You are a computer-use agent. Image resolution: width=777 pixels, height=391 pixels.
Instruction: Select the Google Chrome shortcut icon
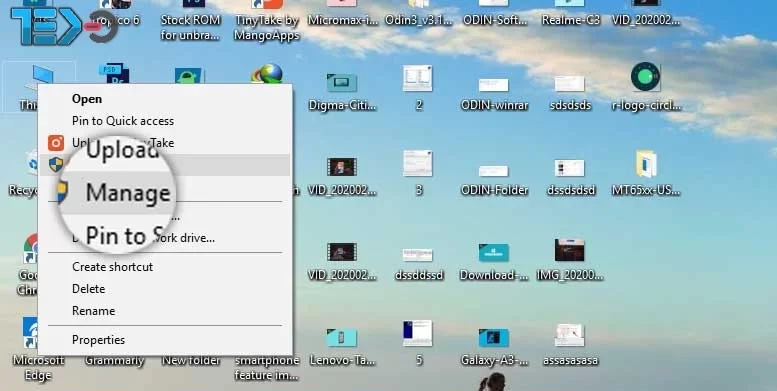(x=32, y=249)
